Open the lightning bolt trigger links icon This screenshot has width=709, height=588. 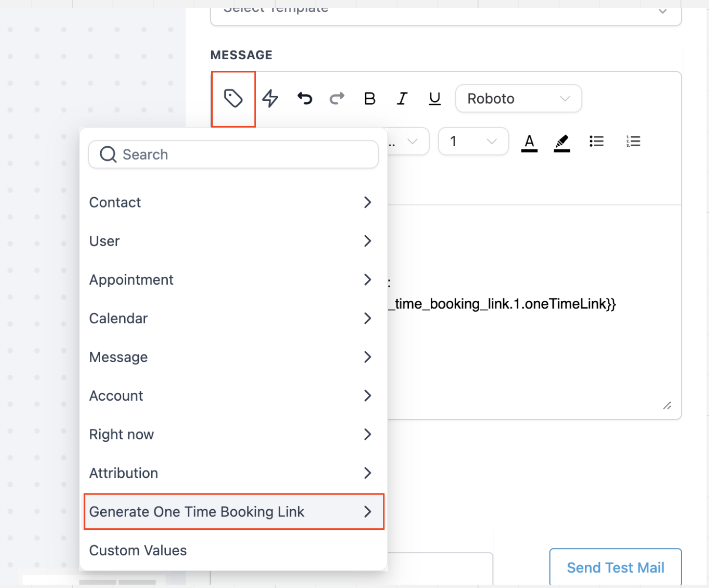pyautogui.click(x=270, y=99)
